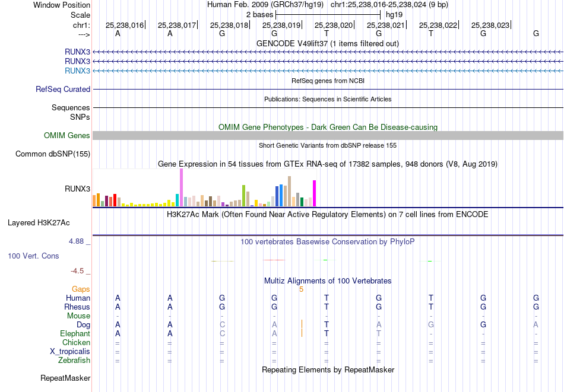This screenshot has height=392, width=564.
Task: Click the Mouse species label
Action: pyautogui.click(x=78, y=316)
